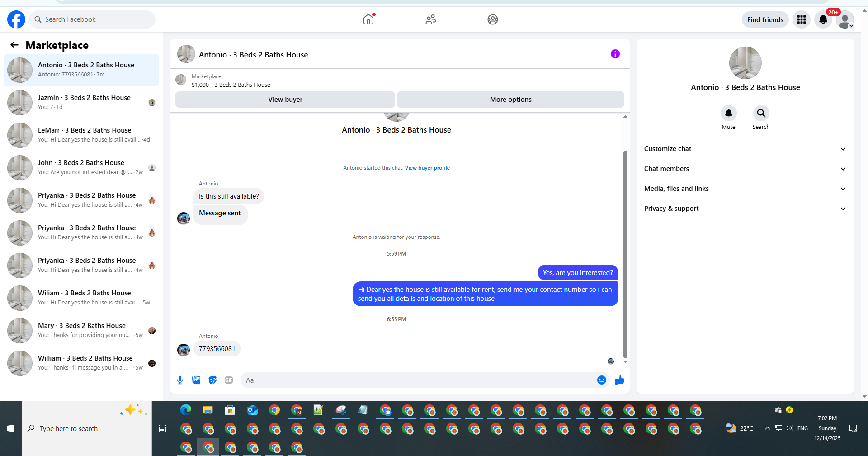Open the Home feed icon
This screenshot has height=456, width=868.
point(369,19)
